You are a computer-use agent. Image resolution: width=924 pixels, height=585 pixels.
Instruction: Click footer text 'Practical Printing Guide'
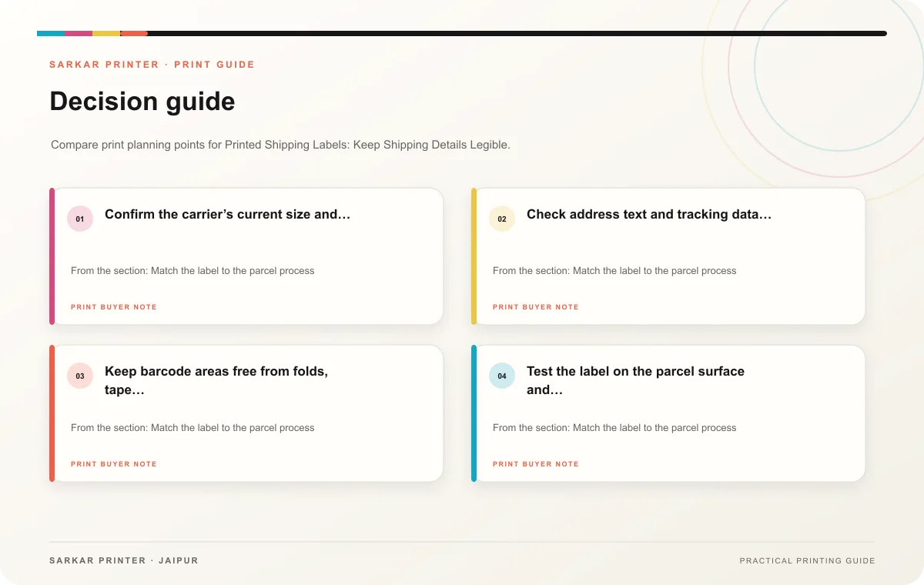807,561
